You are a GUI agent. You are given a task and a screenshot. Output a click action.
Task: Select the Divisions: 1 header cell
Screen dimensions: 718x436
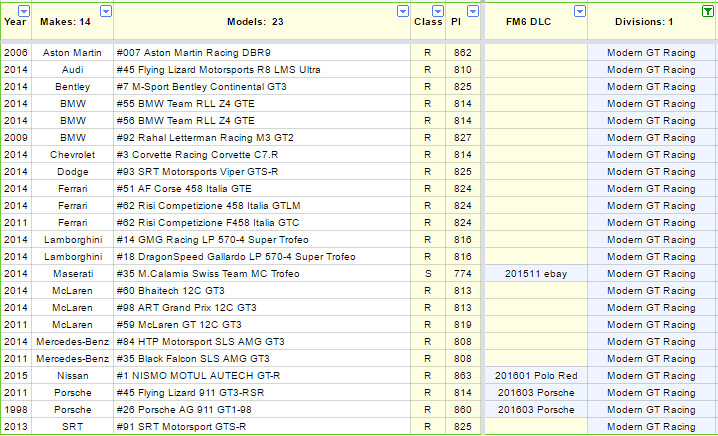click(652, 22)
